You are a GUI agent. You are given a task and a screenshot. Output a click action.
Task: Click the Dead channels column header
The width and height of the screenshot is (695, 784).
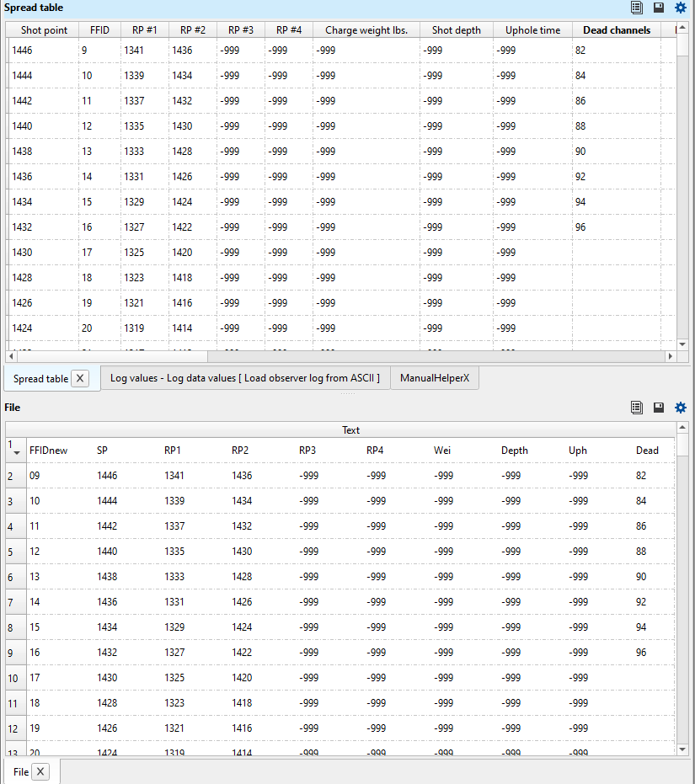point(617,29)
